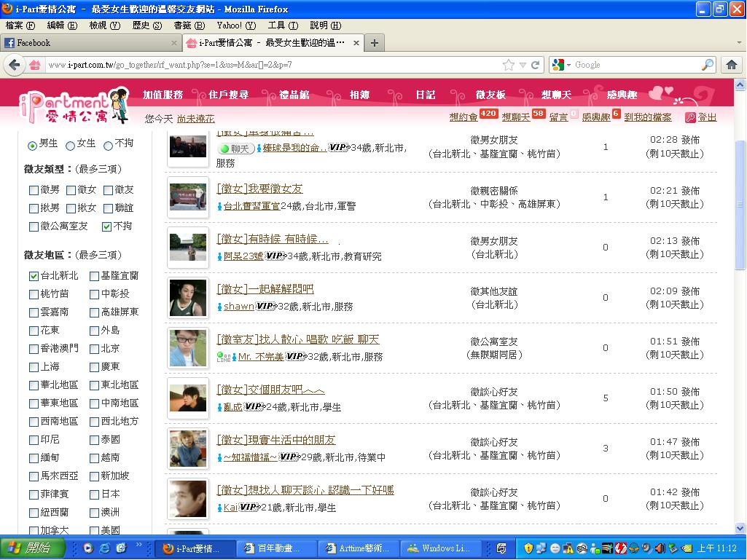Uncheck the 台北新北 region checkbox

(x=34, y=276)
